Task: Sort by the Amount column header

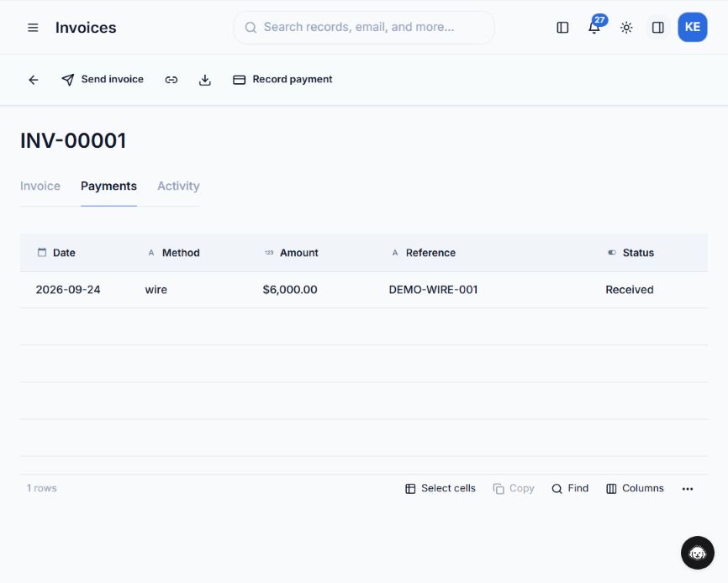Action: [299, 253]
